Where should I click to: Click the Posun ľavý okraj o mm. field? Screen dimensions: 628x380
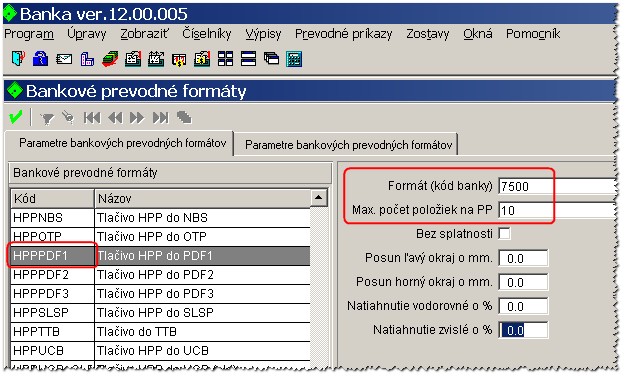coord(523,258)
